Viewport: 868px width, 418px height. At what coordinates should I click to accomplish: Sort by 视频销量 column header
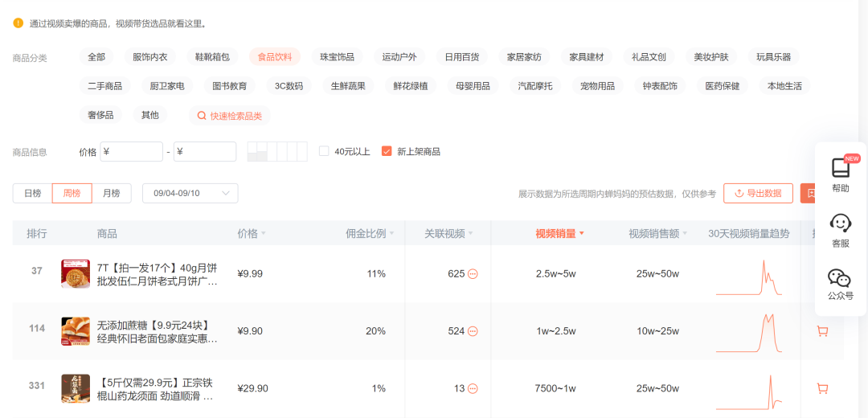pos(559,234)
